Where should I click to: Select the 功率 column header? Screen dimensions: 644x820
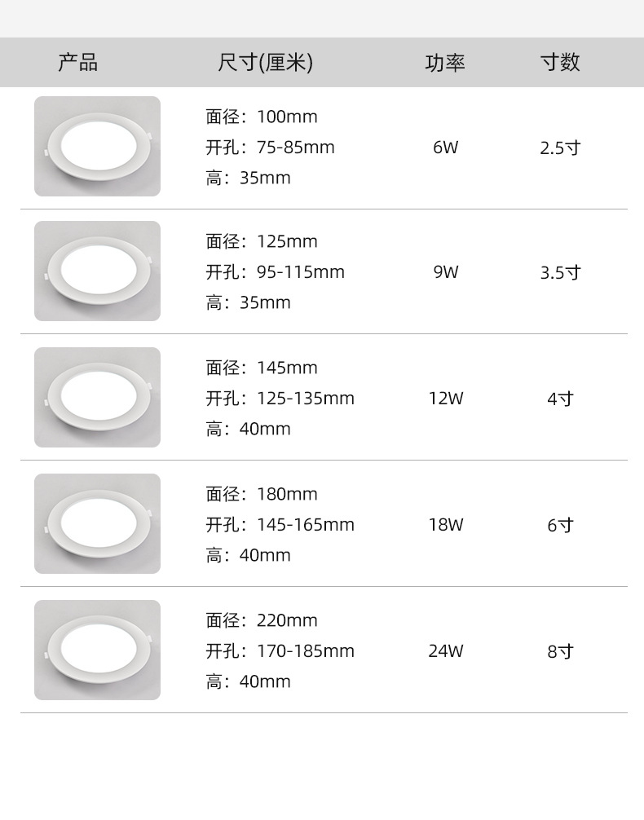pos(445,63)
